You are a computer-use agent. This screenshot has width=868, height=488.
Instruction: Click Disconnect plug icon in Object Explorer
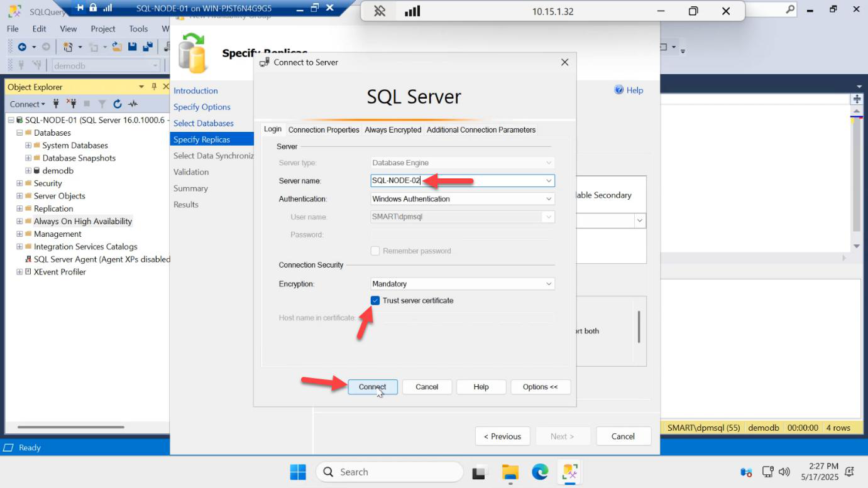[x=71, y=104]
